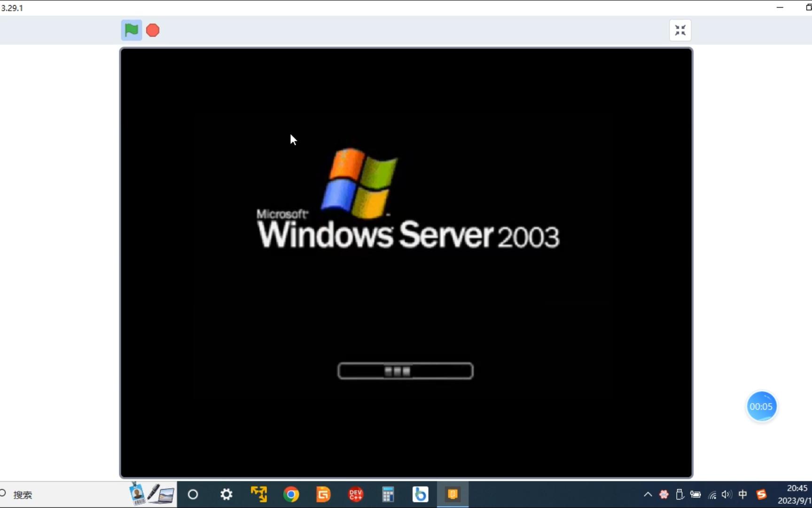Stop the project with the red stop sign
This screenshot has width=812, height=508.
tap(153, 30)
